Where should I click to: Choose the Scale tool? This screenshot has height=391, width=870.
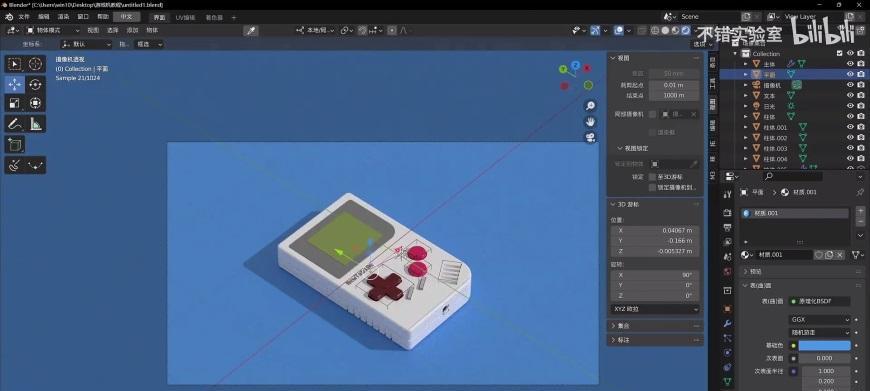pyautogui.click(x=15, y=103)
